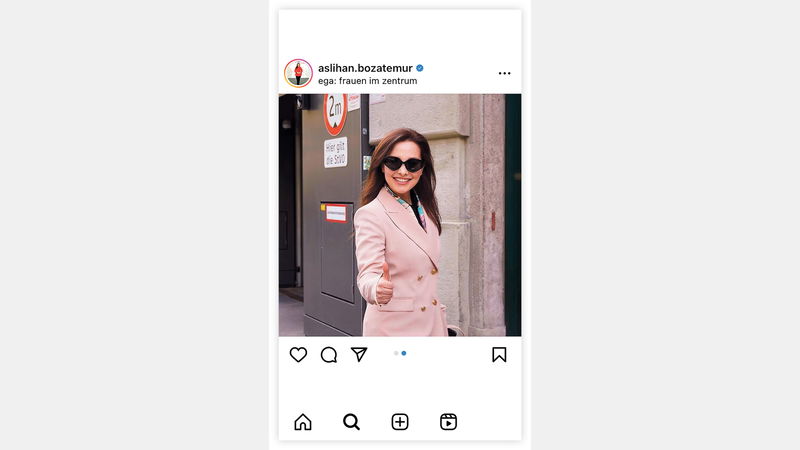Image resolution: width=800 pixels, height=450 pixels.
Task: Click the 'Hier gilt die StVO' sign in the photo
Action: point(336,153)
